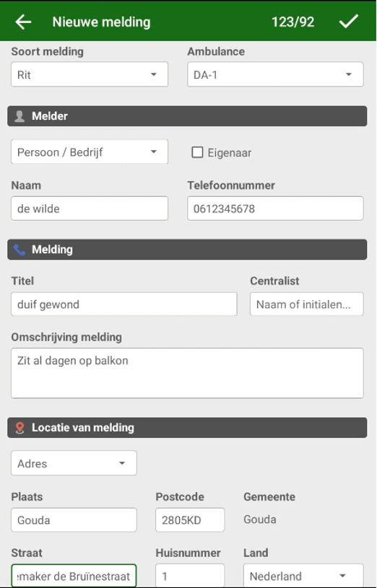Click the Centralist name or initials field
This screenshot has width=377, height=588.
pos(307,304)
